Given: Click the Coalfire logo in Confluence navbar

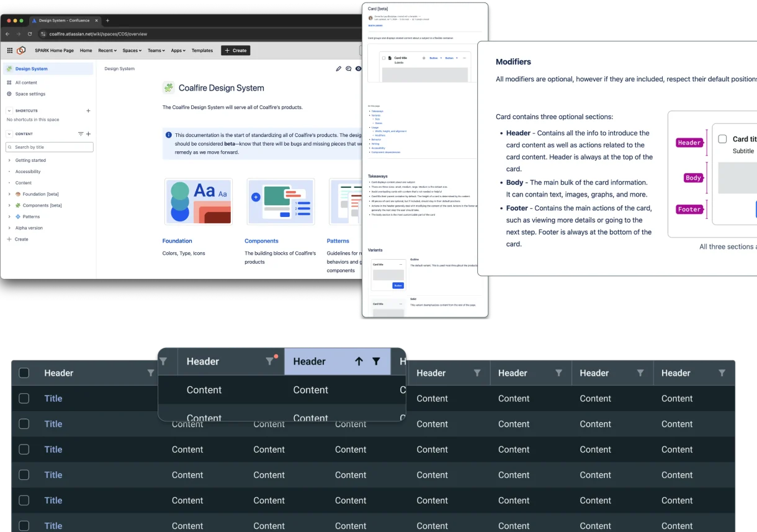Looking at the screenshot, I should [21, 51].
